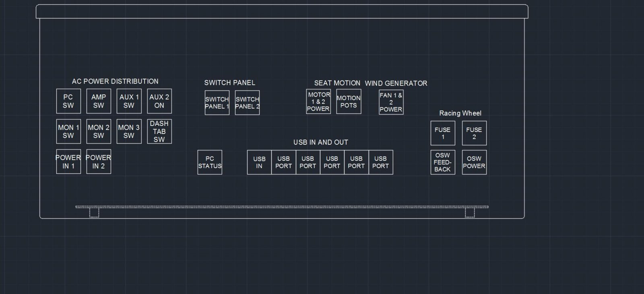The image size is (644, 294).
Task: Click the AUX 1 SW box
Action: coord(129,101)
